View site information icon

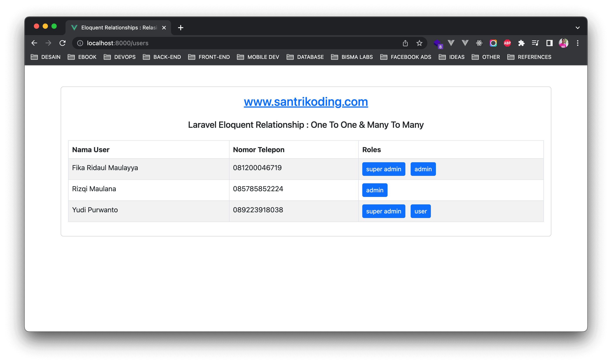80,43
